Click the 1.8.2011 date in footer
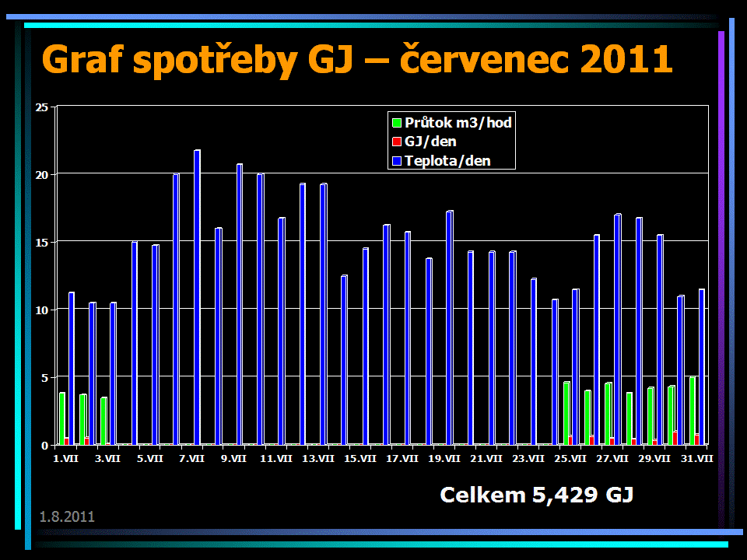747x560 pixels. [x=67, y=516]
